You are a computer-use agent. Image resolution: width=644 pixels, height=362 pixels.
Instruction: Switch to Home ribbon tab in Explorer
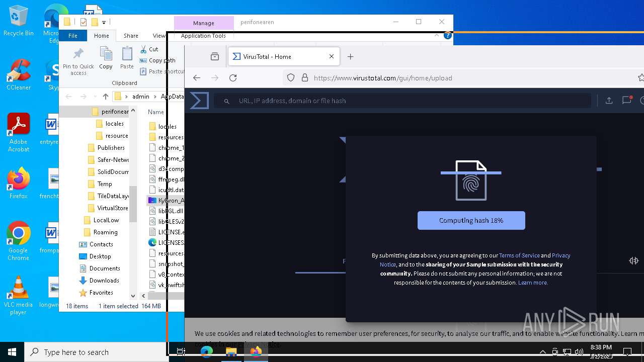point(101,36)
